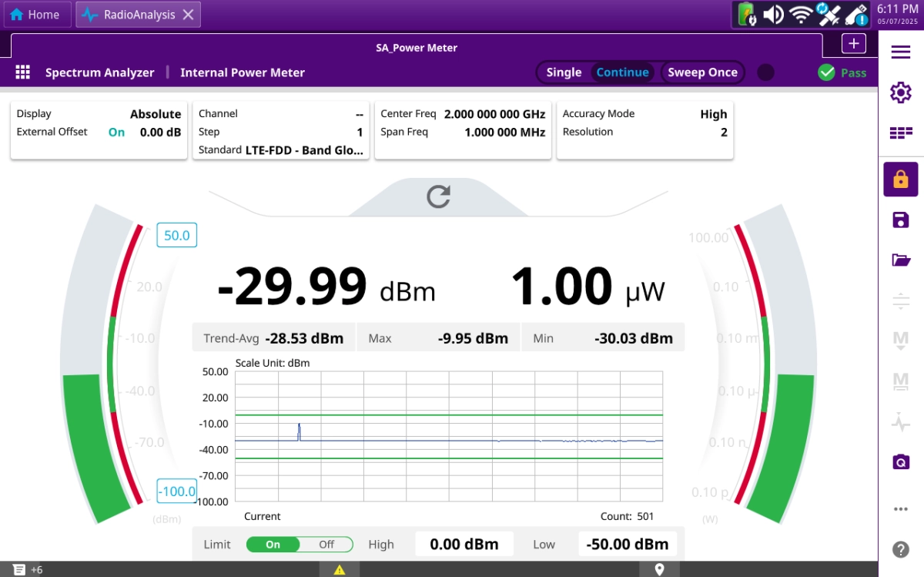The image size is (924, 577).
Task: Open the settings gear in sidebar
Action: 900,93
